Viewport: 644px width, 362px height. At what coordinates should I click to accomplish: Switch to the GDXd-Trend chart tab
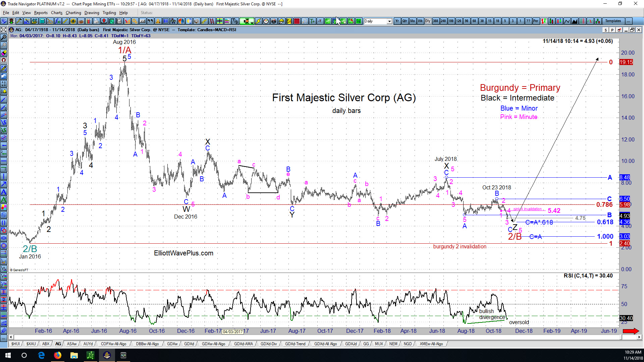(x=295, y=344)
